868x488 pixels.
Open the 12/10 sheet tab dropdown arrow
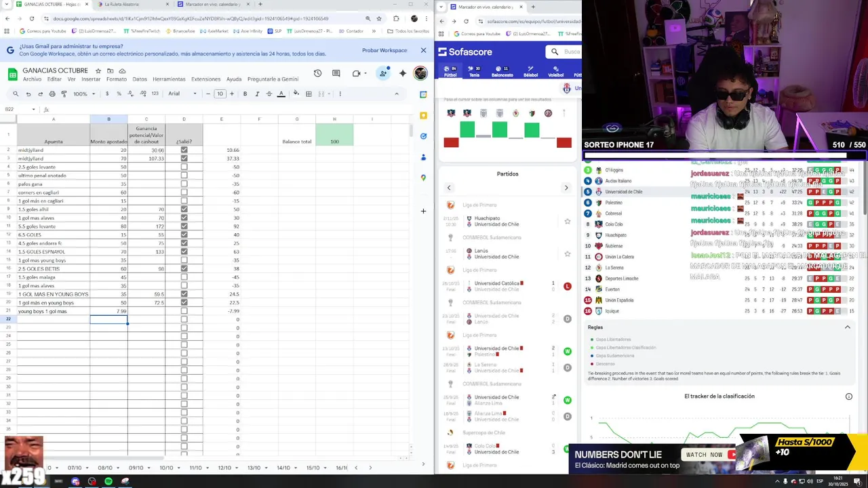coord(237,468)
